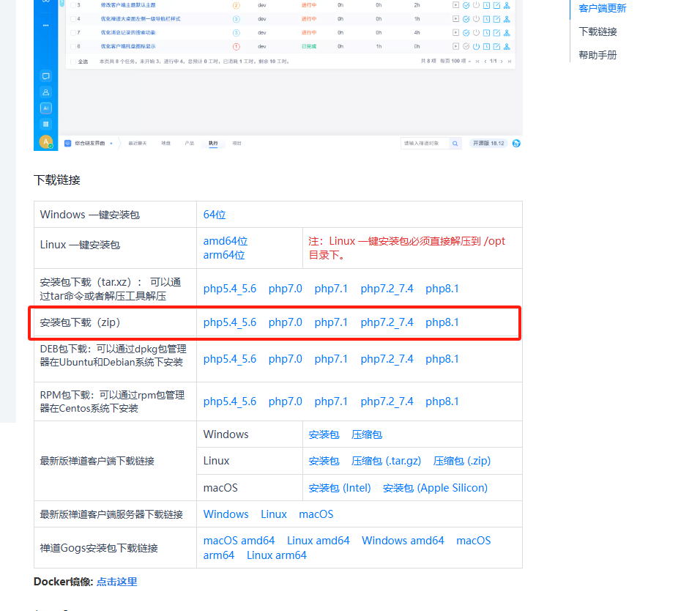
Task: Download the tar.xz package for php7.0
Action: (x=286, y=289)
